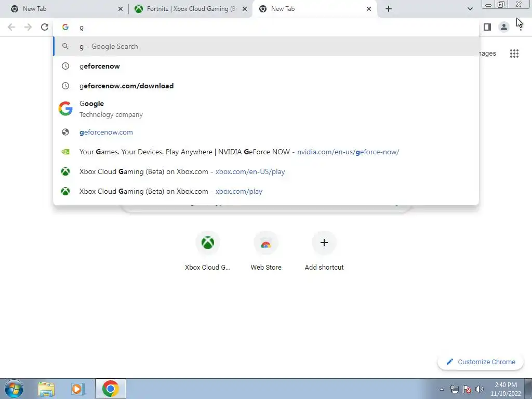Click the Google logo icon in suggestions
Viewport: 532px width, 399px height.
65,109
